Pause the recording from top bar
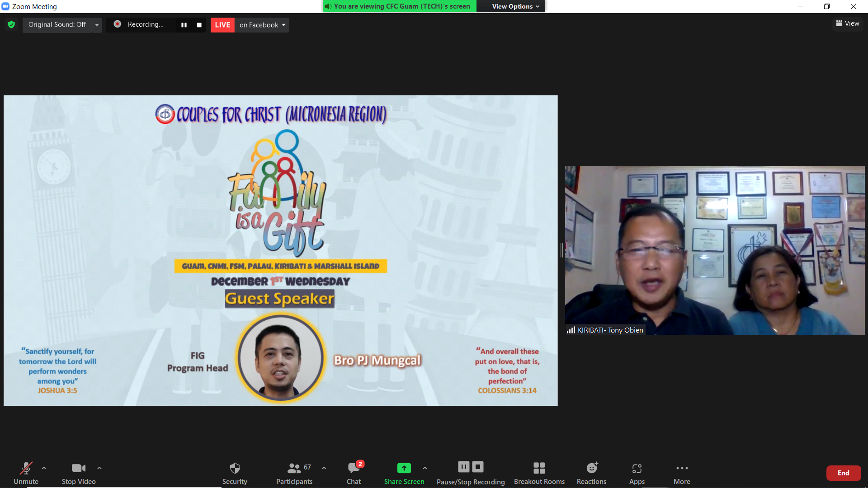This screenshot has width=868, height=488. [x=184, y=25]
